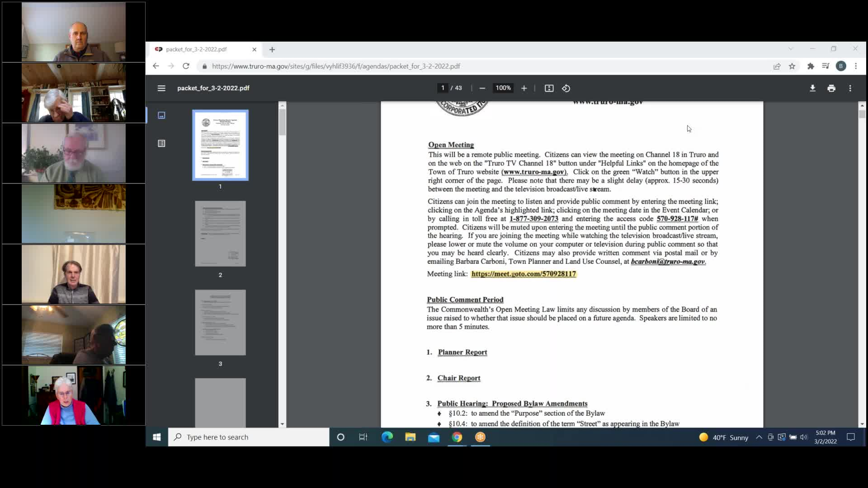The image size is (868, 488).
Task: Rotate the PDF counterclockwise
Action: click(566, 88)
